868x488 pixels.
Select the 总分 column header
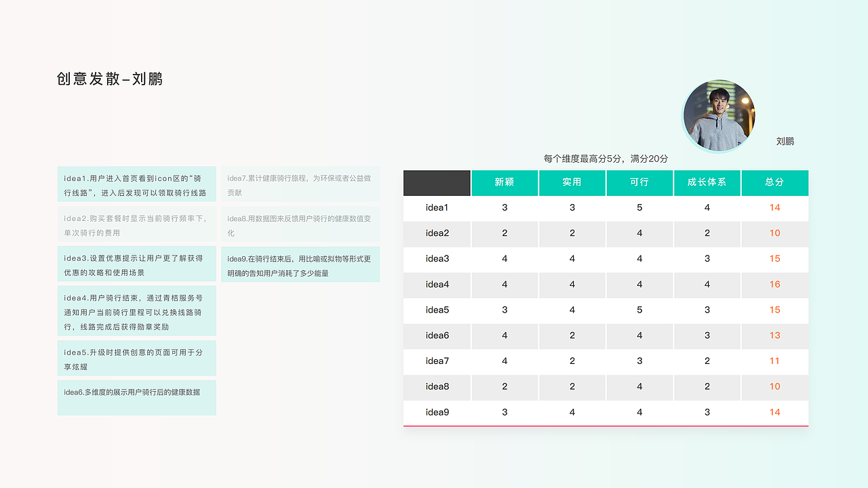click(774, 183)
